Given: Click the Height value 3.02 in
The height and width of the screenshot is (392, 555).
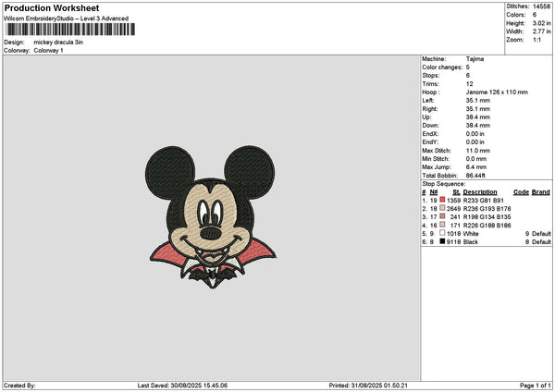Looking at the screenshot, I should click(x=542, y=23).
